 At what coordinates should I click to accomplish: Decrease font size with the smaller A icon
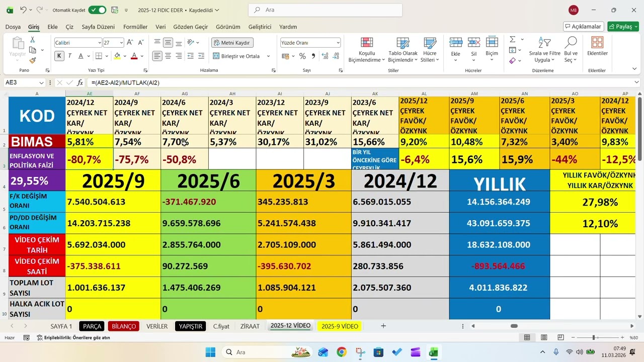pyautogui.click(x=140, y=43)
